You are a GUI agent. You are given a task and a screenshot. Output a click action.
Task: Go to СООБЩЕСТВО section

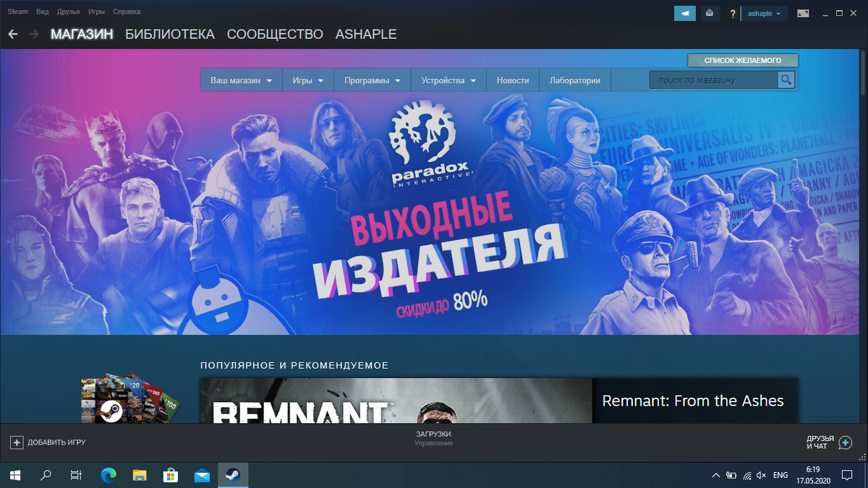tap(275, 34)
